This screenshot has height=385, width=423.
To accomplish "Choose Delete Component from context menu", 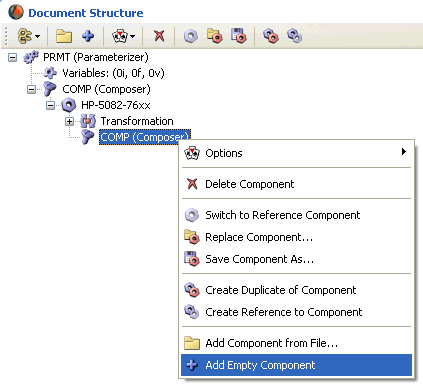I will coord(297,184).
